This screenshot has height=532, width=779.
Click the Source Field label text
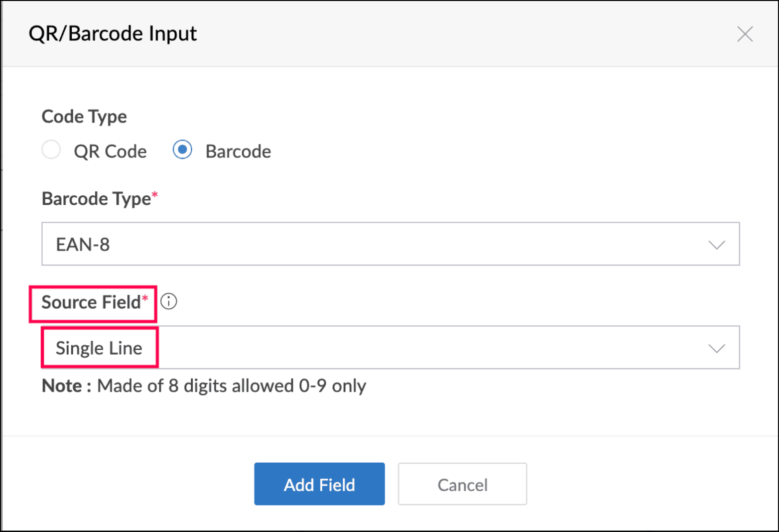tap(91, 302)
